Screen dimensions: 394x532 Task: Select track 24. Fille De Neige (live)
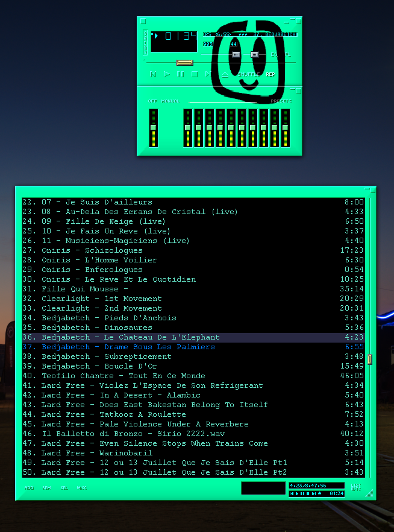[193, 221]
